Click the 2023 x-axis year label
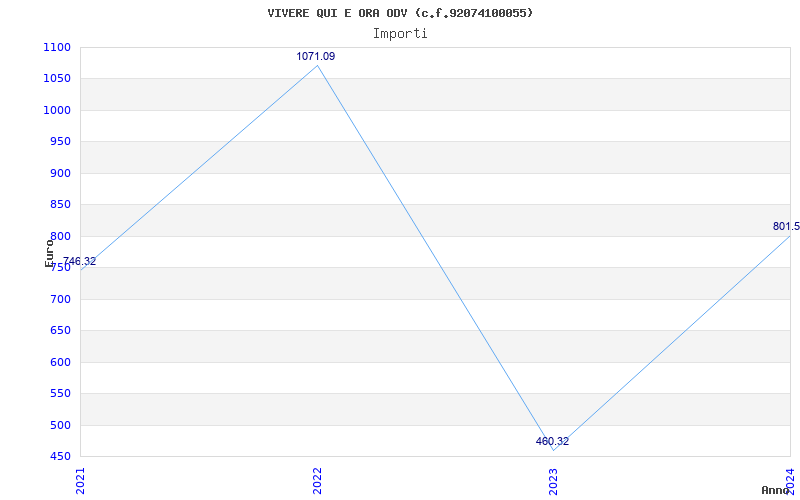Image resolution: width=800 pixels, height=500 pixels. [554, 481]
